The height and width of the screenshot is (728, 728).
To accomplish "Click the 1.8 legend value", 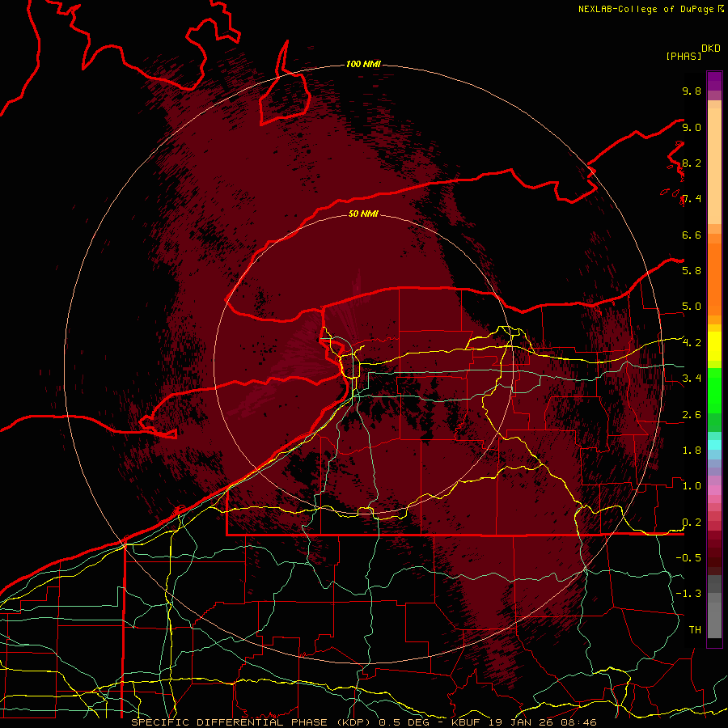I will [x=692, y=451].
